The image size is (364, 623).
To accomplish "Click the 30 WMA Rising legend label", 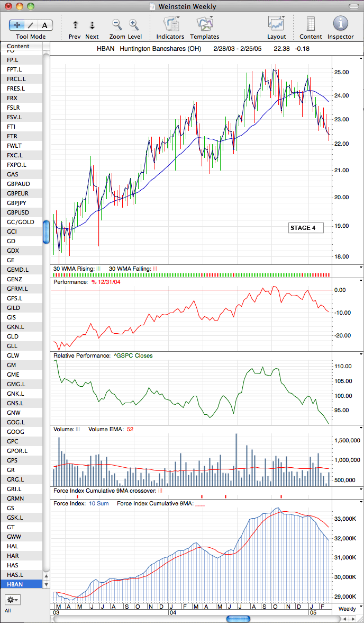I will (77, 269).
